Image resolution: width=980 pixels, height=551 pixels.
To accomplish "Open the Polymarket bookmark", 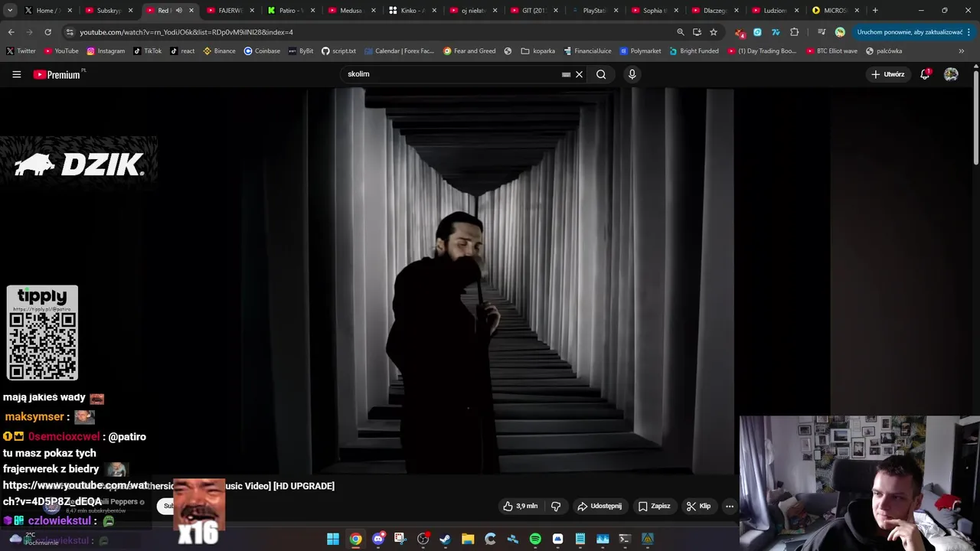I will (x=640, y=51).
